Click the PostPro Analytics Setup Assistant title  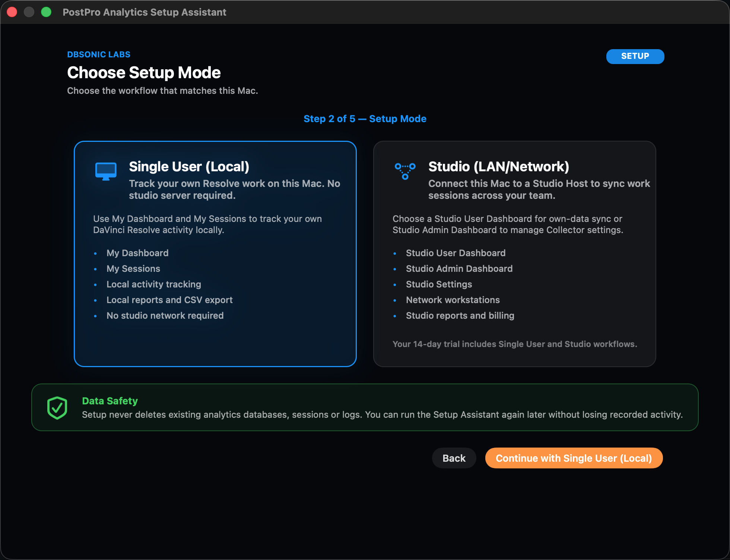[x=145, y=12]
